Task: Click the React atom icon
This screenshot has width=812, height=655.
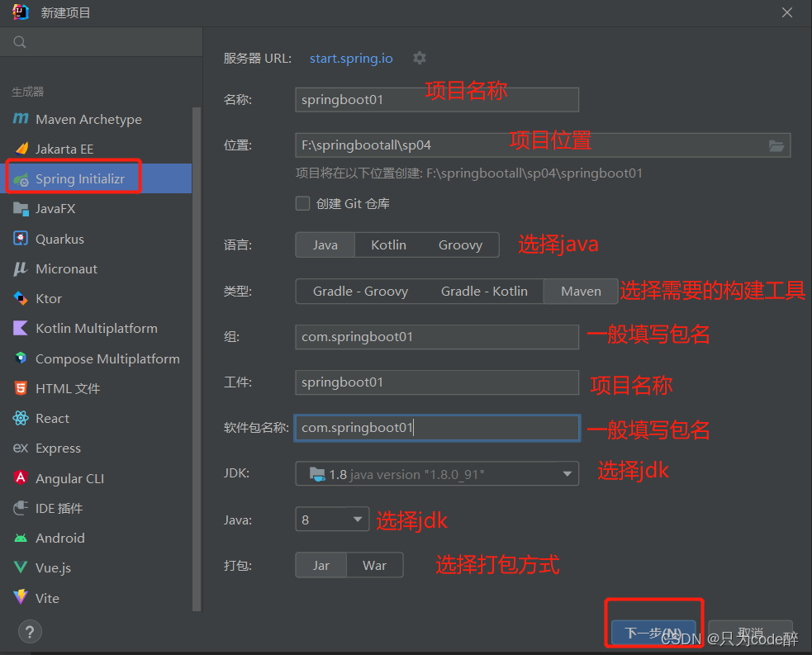Action: click(21, 418)
